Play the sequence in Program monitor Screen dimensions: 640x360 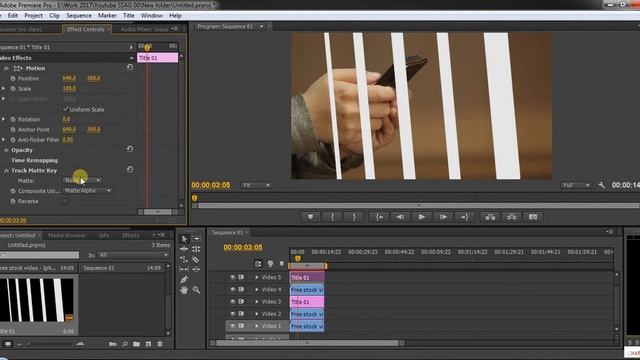tap(422, 217)
